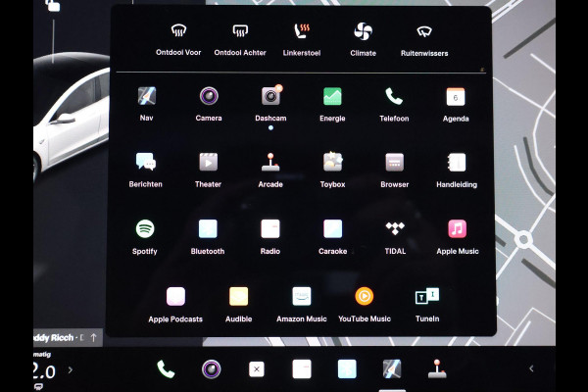
Task: Open the Spotify app
Action: [145, 229]
